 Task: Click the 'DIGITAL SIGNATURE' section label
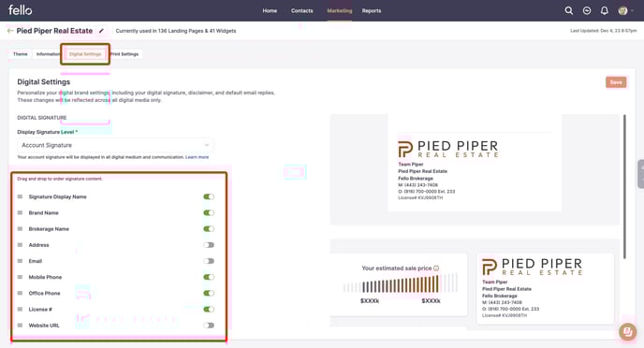[x=42, y=117]
